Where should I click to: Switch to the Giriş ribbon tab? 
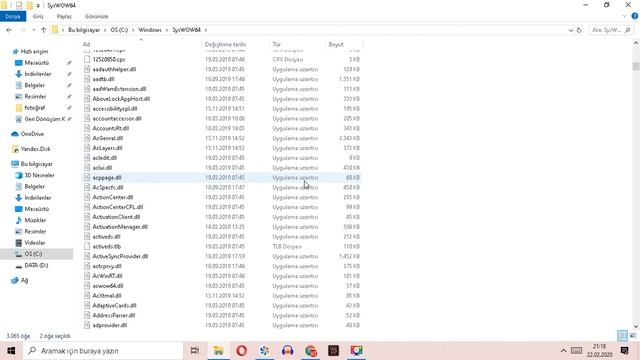click(38, 16)
